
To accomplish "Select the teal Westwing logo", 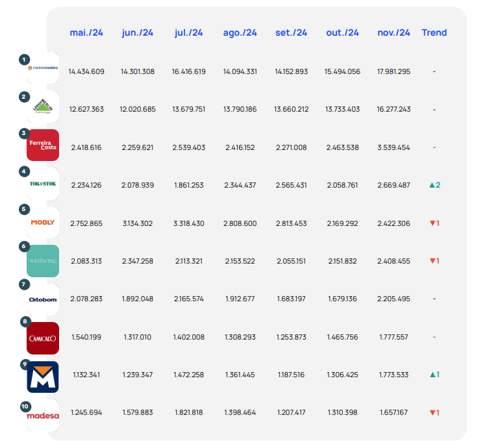I will coord(43,261).
